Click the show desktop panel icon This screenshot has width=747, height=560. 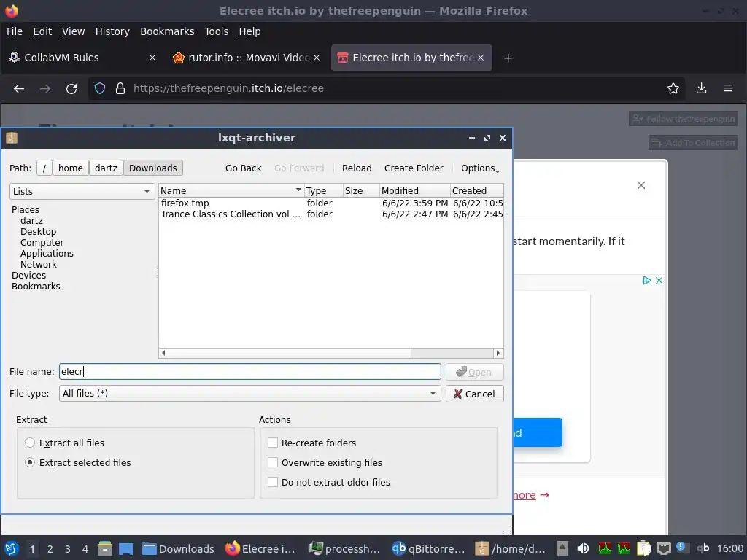point(126,548)
